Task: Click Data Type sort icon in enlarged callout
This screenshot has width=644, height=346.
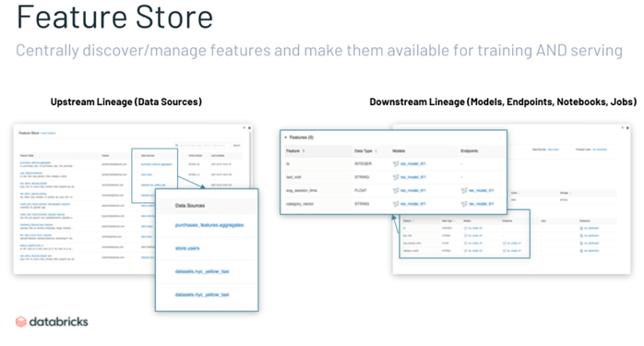Action: point(376,150)
